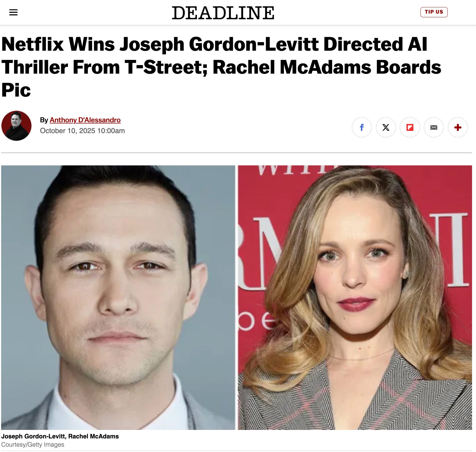Open the Joseph Gordon-Levitt portrait photo
This screenshot has height=452, width=476.
pyautogui.click(x=118, y=297)
